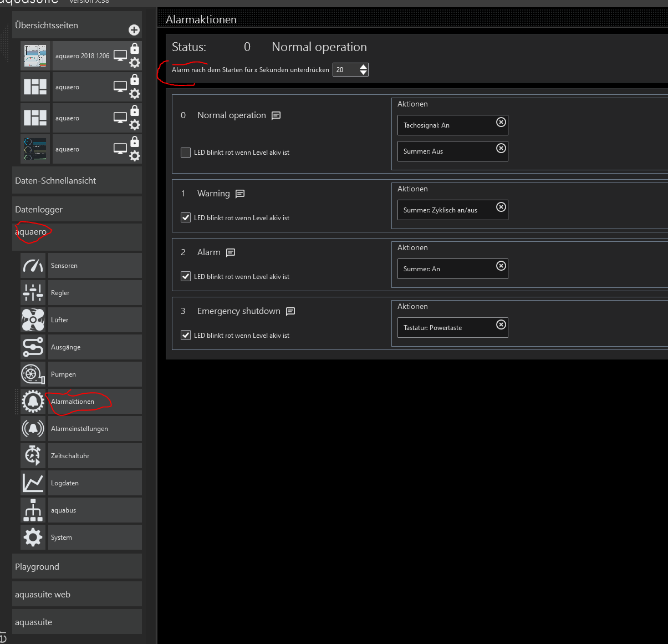Expand the Datenlogger section
This screenshot has height=644, width=668.
point(77,210)
